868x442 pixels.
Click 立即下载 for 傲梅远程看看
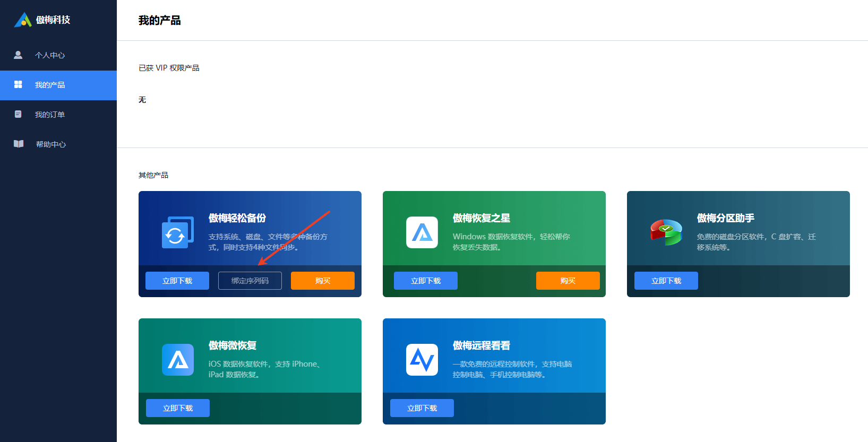(422, 408)
